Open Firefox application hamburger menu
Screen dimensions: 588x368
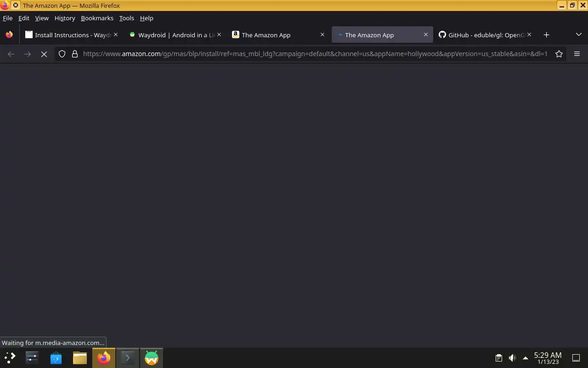pyautogui.click(x=577, y=54)
